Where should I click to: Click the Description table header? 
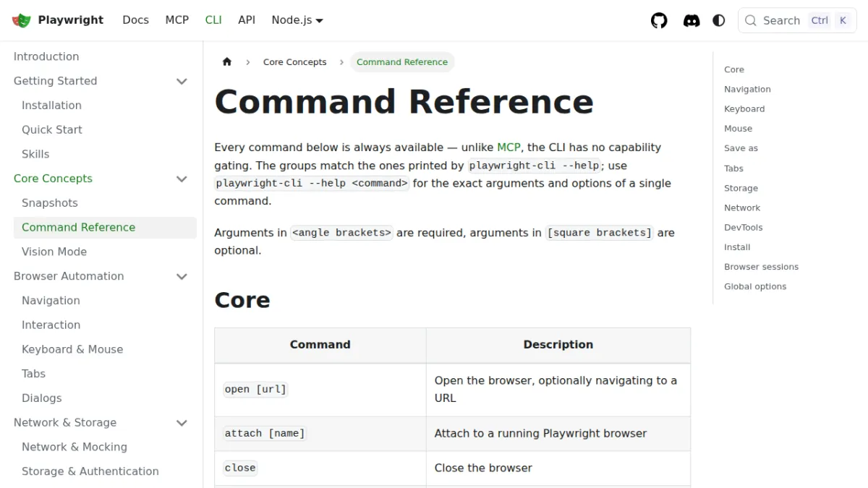558,345
